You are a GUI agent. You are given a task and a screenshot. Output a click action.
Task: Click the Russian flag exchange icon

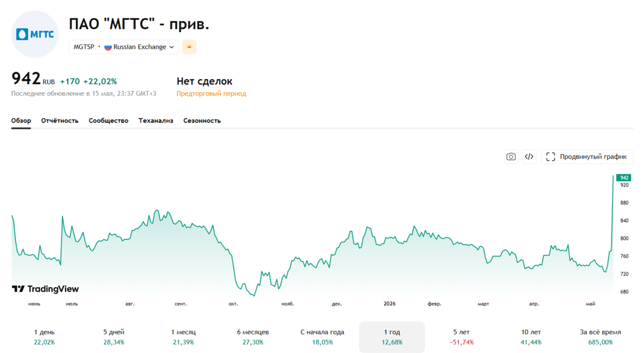pos(108,47)
